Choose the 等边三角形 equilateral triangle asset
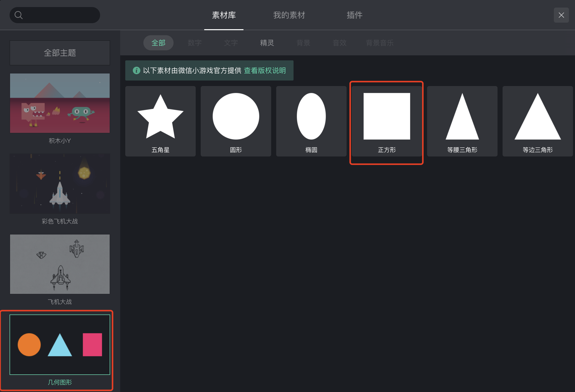The image size is (575, 392). tap(538, 121)
